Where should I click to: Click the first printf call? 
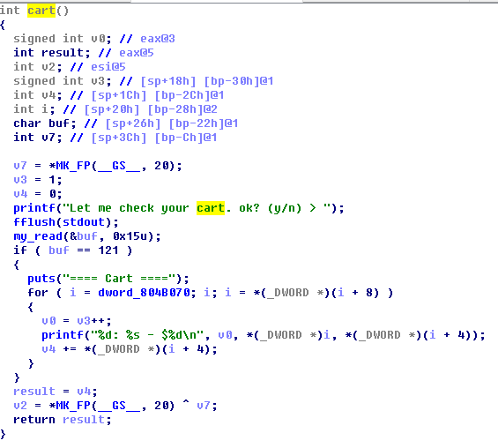click(x=34, y=208)
